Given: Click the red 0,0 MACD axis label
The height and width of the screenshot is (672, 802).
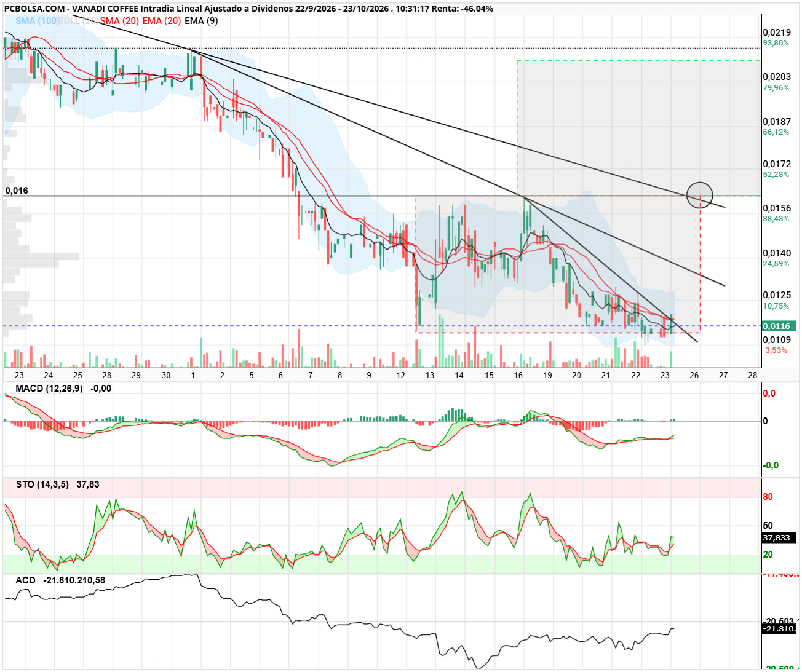Looking at the screenshot, I should pyautogui.click(x=769, y=393).
